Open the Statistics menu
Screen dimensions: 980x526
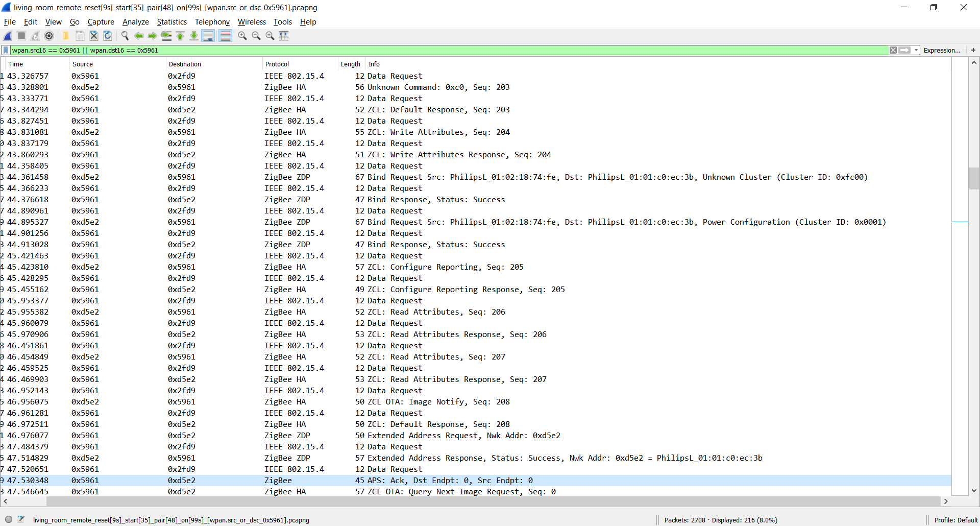171,22
